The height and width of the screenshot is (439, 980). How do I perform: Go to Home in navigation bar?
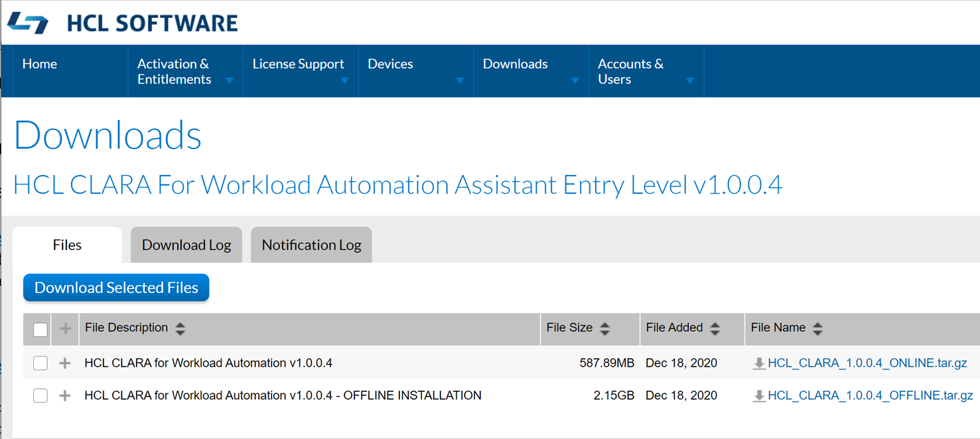point(40,64)
